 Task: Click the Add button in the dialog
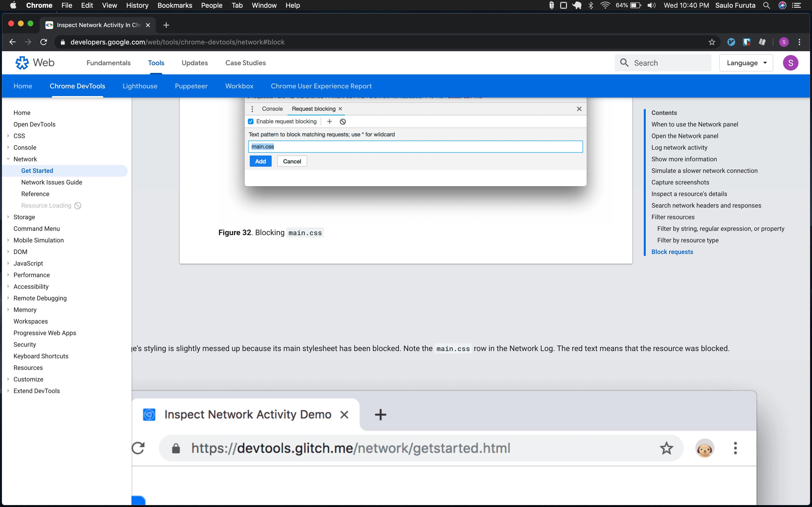coord(260,161)
